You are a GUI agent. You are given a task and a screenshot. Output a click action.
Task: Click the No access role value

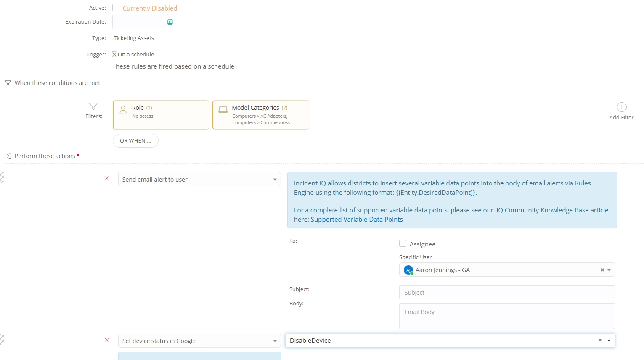click(143, 116)
